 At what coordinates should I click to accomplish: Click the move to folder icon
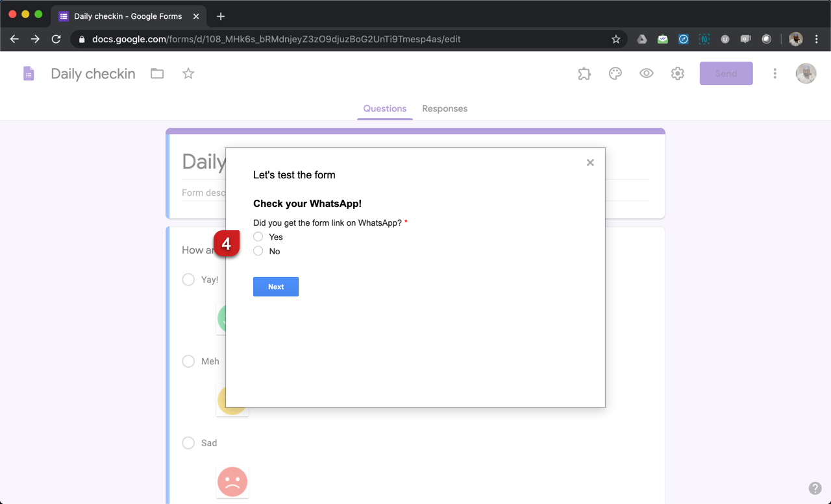pyautogui.click(x=157, y=74)
